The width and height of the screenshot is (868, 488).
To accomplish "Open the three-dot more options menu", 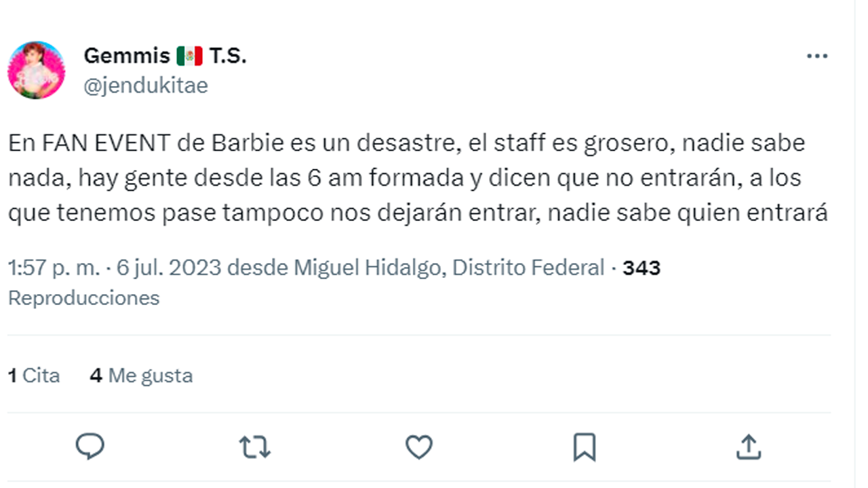I will click(x=817, y=56).
